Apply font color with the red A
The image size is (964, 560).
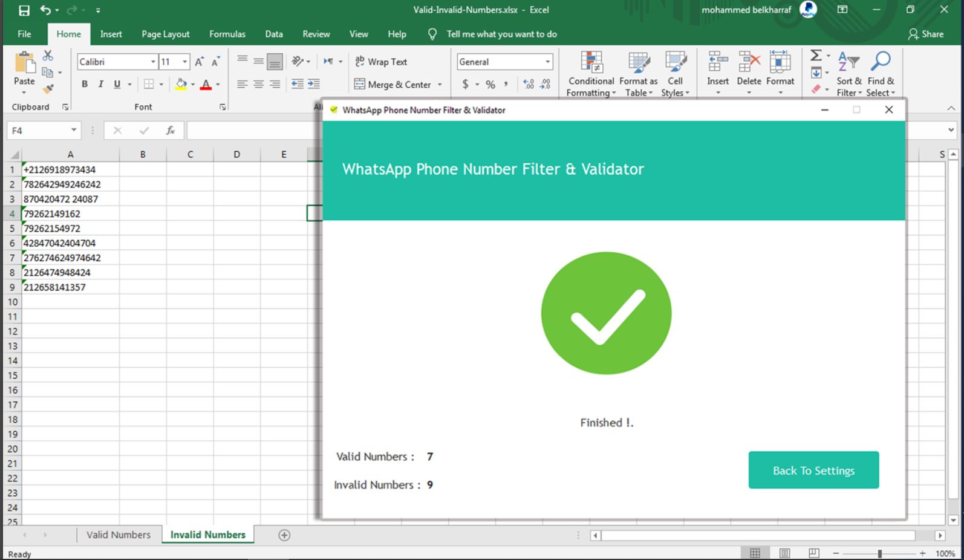tap(206, 84)
